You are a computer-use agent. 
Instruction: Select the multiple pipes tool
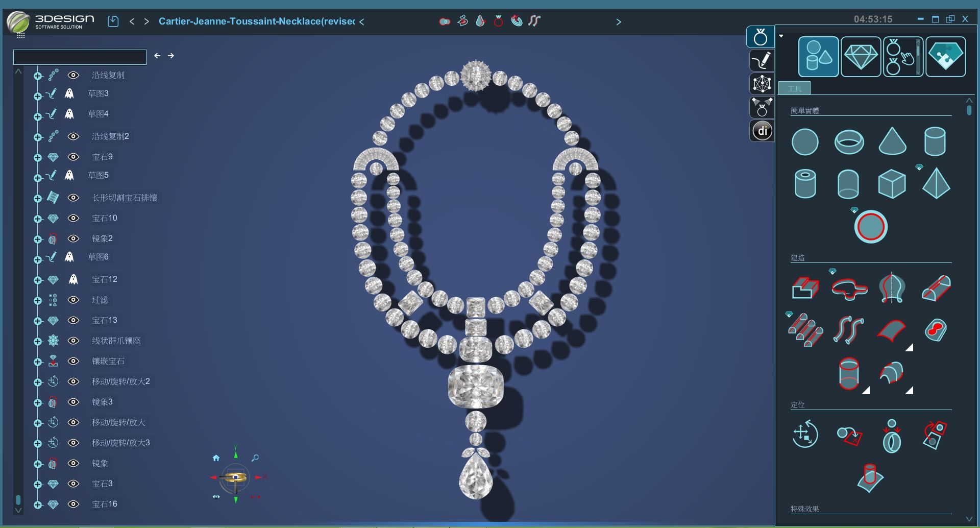805,330
